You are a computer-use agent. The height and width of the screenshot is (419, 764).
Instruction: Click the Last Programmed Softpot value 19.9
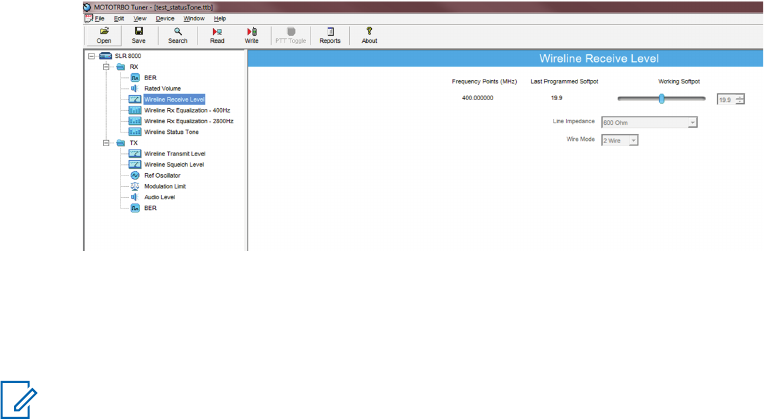pos(556,98)
